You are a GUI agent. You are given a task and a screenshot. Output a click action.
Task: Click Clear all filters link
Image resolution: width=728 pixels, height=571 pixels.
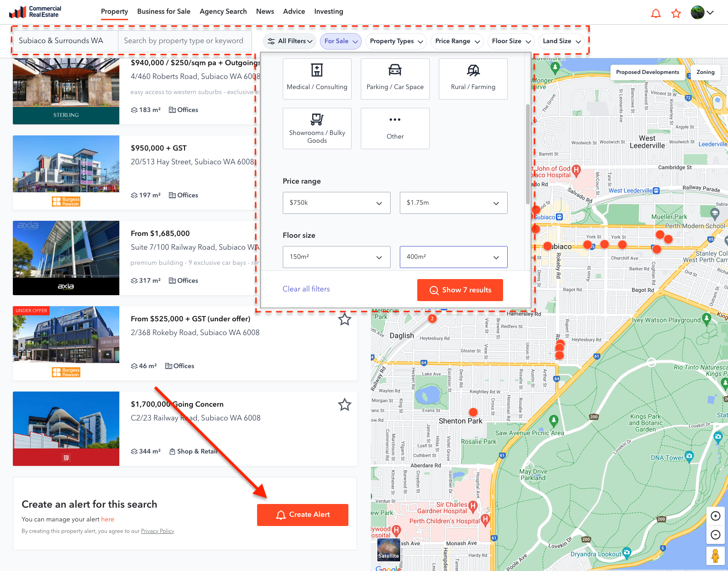pos(306,289)
